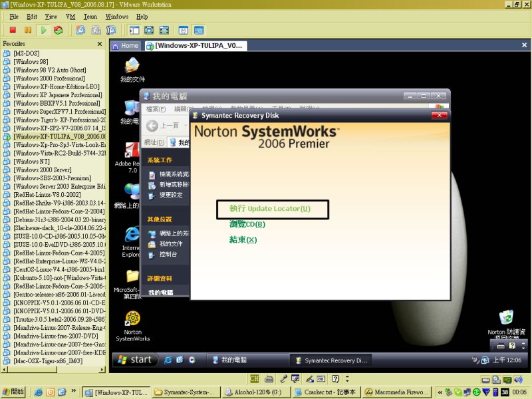This screenshot has width=532, height=399.
Task: Select [Windows-SBS-2003-Premium] in Favorites
Action: tap(53, 178)
